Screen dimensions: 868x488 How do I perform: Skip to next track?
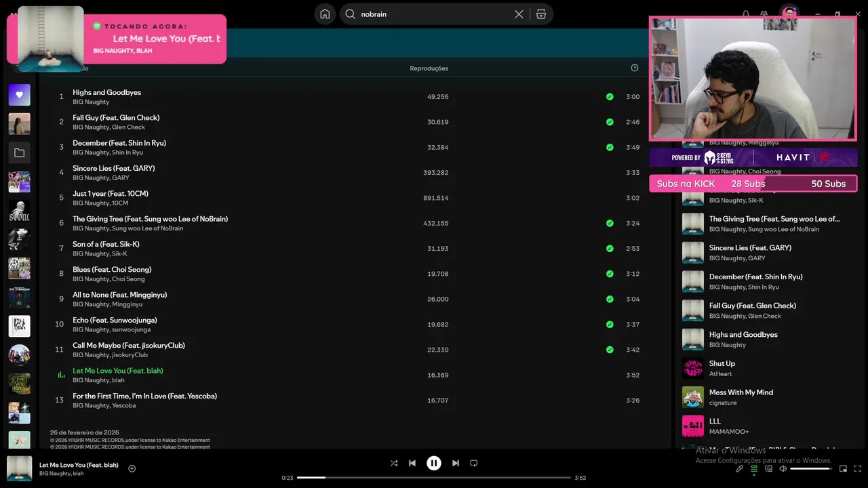click(456, 463)
